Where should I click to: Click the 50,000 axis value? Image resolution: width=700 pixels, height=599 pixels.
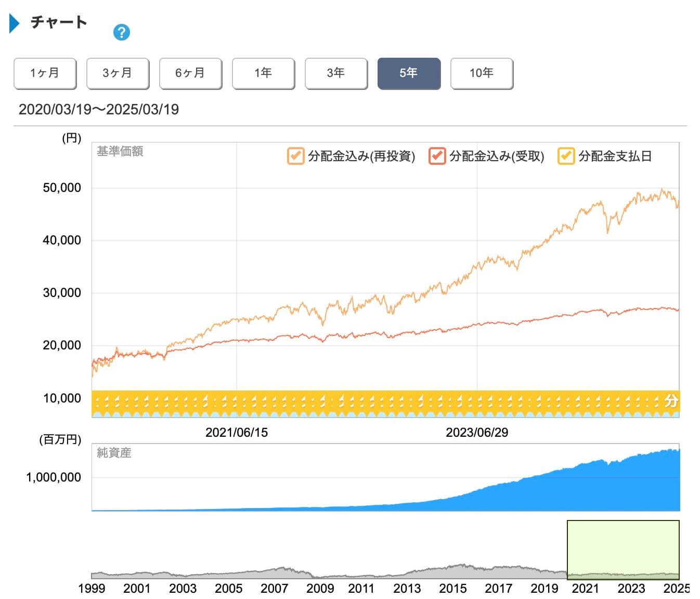(62, 188)
